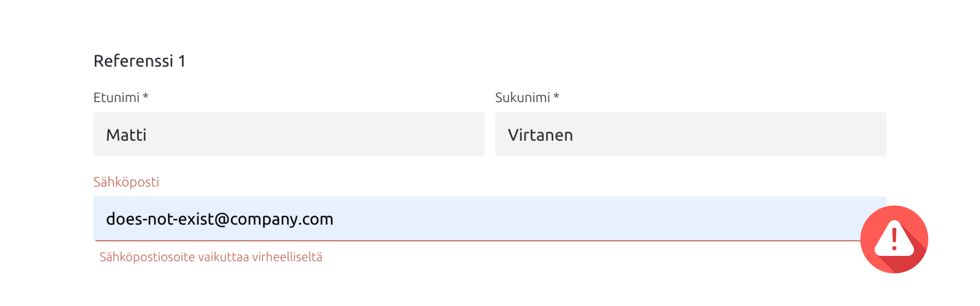Click the red warning triangle icon
This screenshot has height=306, width=980.
[x=894, y=239]
